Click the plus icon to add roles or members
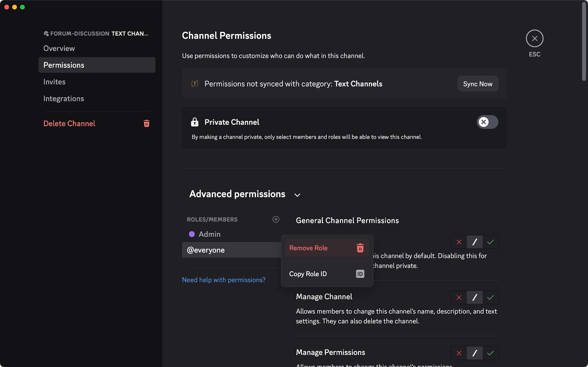The width and height of the screenshot is (588, 367). click(x=276, y=219)
